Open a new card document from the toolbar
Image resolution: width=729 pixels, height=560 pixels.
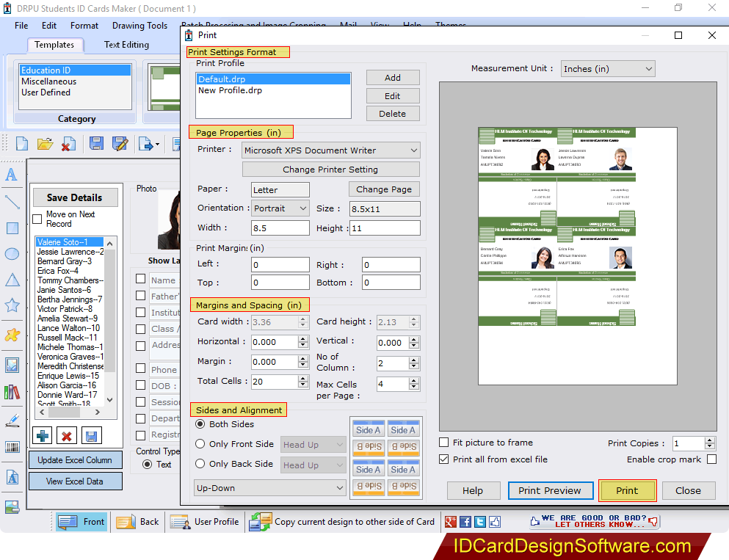[x=22, y=145]
